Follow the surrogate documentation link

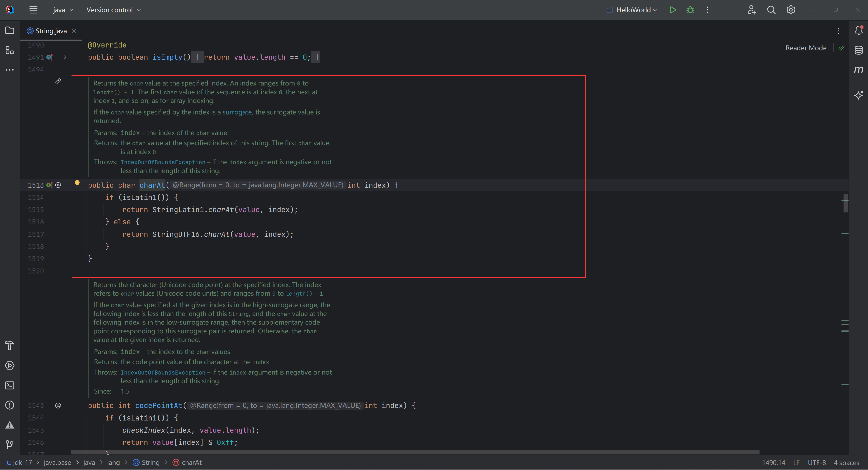pyautogui.click(x=237, y=112)
